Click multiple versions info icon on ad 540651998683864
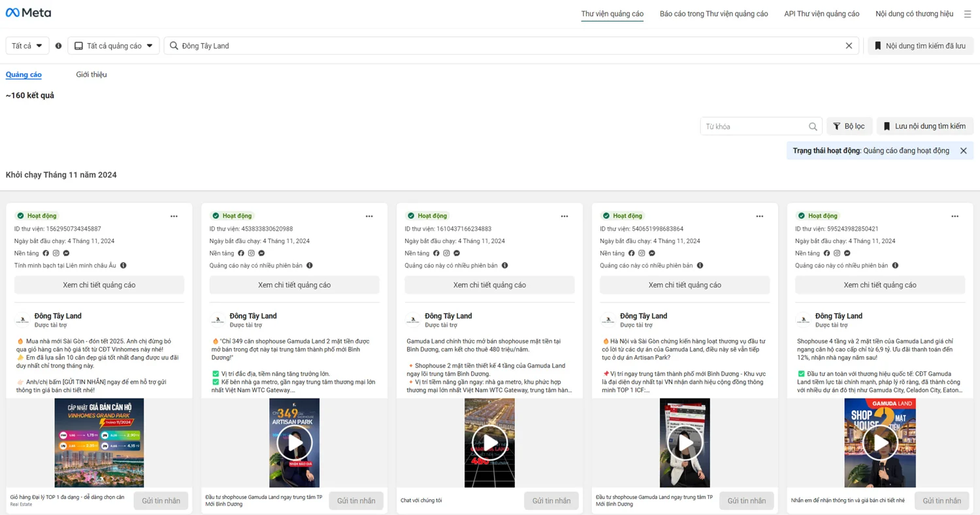The width and height of the screenshot is (980, 515). pyautogui.click(x=700, y=266)
